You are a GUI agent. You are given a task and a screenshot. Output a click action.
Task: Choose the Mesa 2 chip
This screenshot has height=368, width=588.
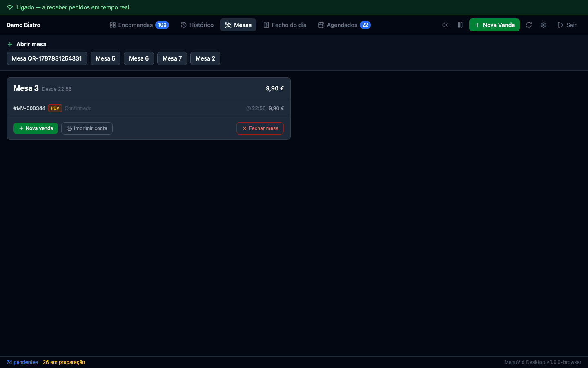pyautogui.click(x=205, y=58)
